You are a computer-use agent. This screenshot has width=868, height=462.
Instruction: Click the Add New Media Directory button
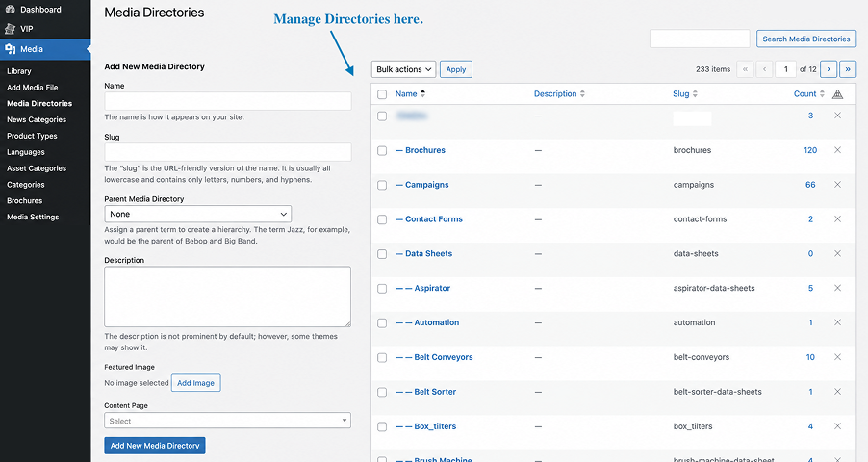(x=154, y=446)
